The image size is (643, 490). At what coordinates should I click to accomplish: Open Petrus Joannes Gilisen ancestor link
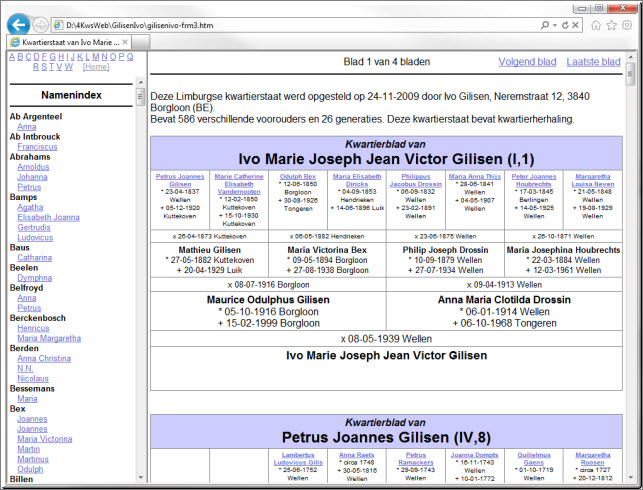click(x=179, y=180)
